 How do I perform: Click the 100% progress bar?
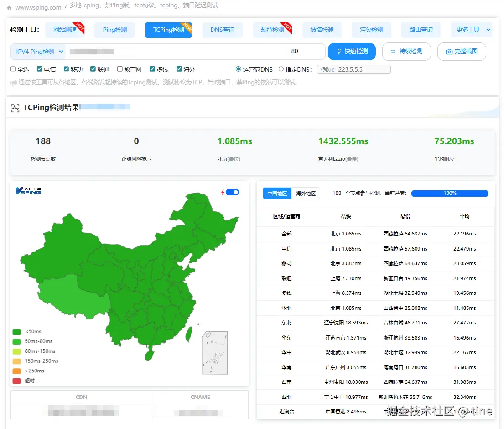pos(450,193)
